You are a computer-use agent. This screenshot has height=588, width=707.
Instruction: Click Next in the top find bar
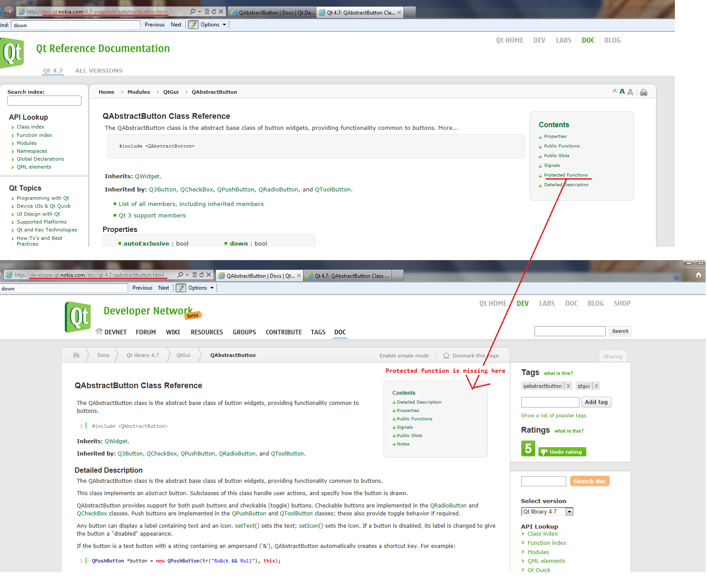(176, 25)
